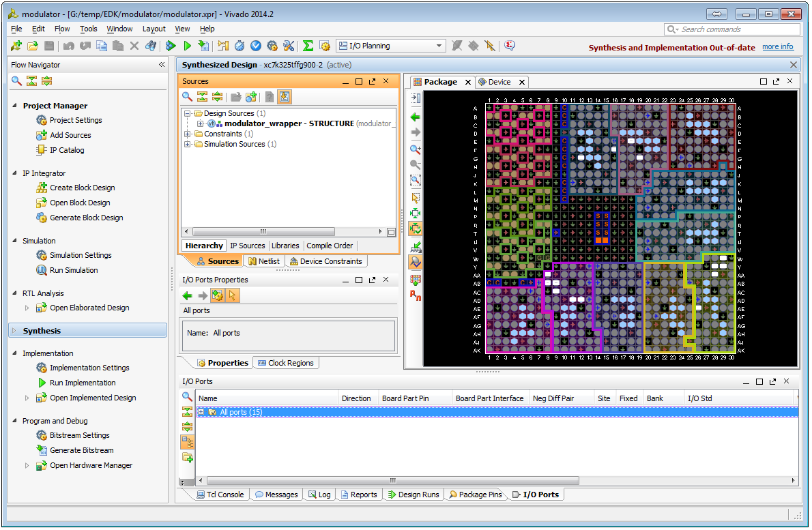
Task: Click the Run Synthesis toolbar icon
Action: 171,46
